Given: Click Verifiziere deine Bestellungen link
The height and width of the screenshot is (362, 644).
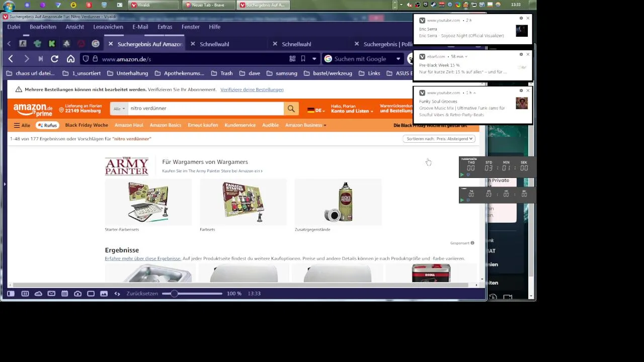Looking at the screenshot, I should click(x=252, y=89).
